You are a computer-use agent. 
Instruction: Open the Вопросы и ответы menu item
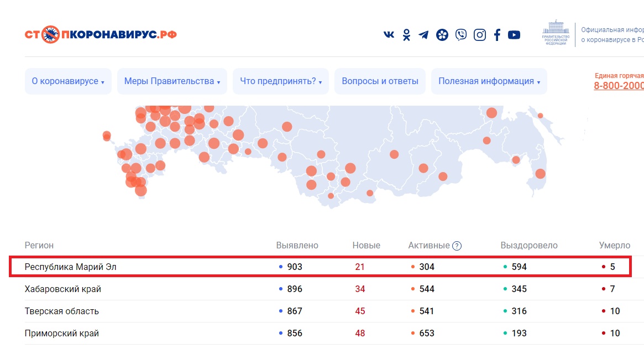(x=380, y=81)
